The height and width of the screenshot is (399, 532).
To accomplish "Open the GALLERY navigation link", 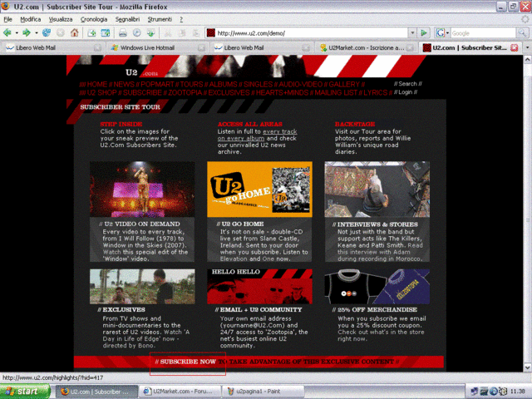I will click(x=344, y=84).
